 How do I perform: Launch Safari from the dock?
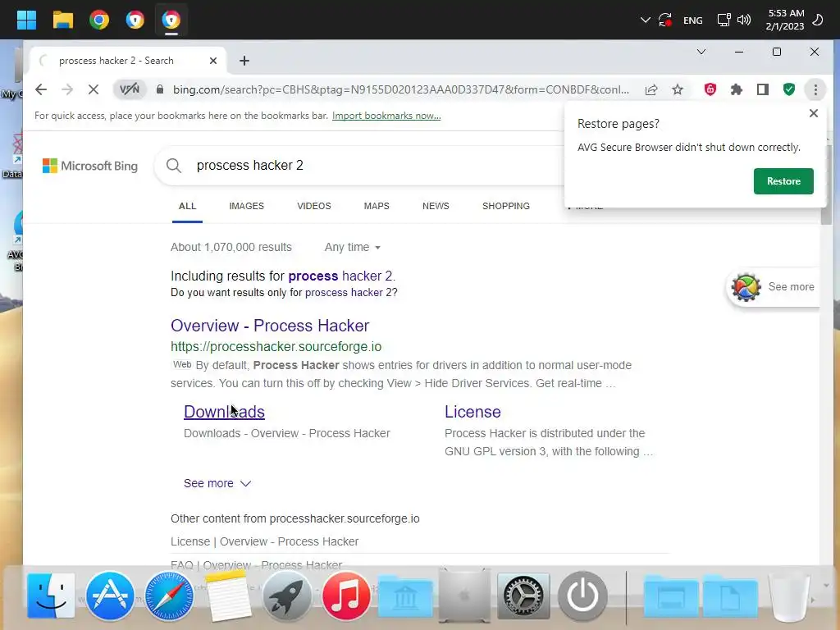coord(169,596)
